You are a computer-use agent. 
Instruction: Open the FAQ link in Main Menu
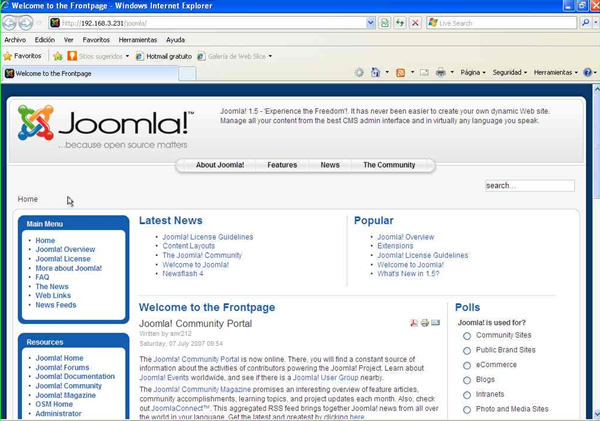(x=42, y=277)
